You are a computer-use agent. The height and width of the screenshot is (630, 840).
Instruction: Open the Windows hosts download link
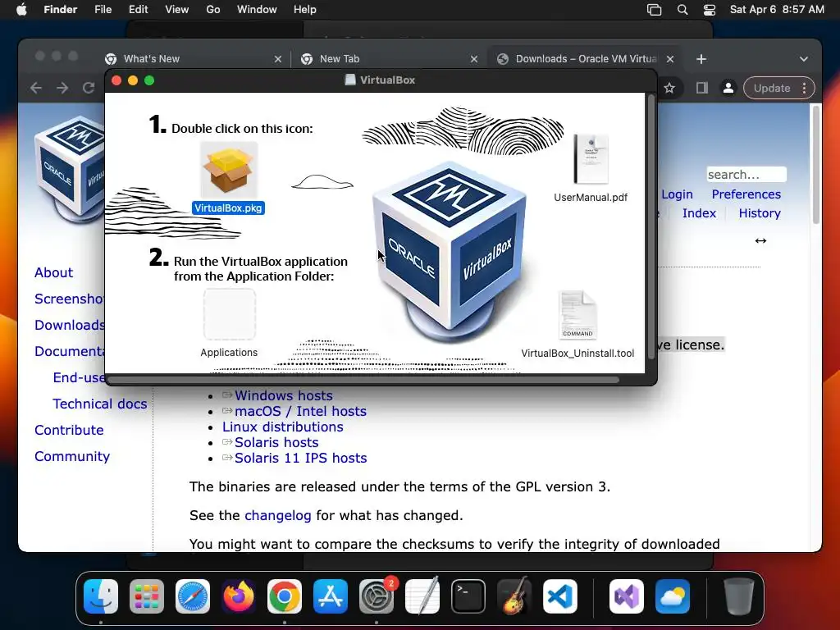(x=283, y=395)
